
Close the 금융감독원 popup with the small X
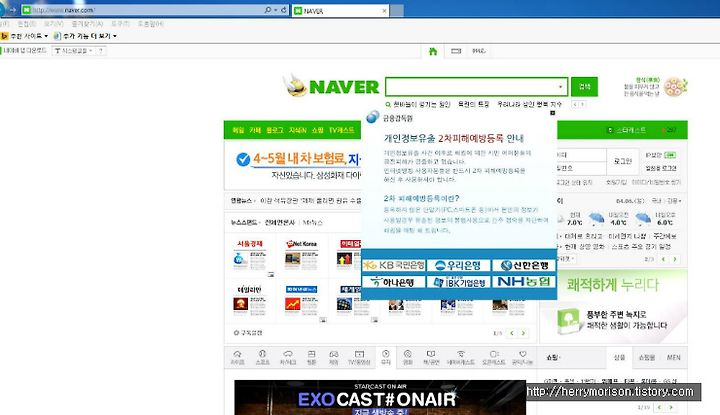tap(553, 113)
